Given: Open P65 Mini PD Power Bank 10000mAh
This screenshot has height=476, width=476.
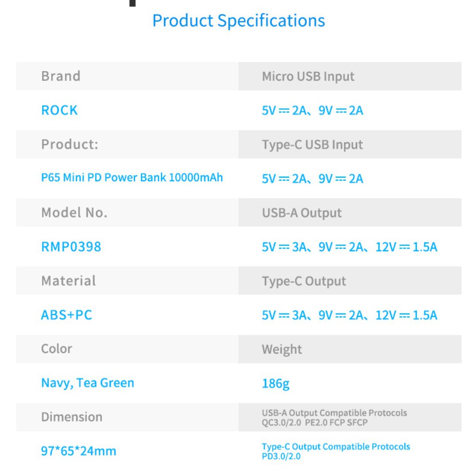Looking at the screenshot, I should point(132,178).
